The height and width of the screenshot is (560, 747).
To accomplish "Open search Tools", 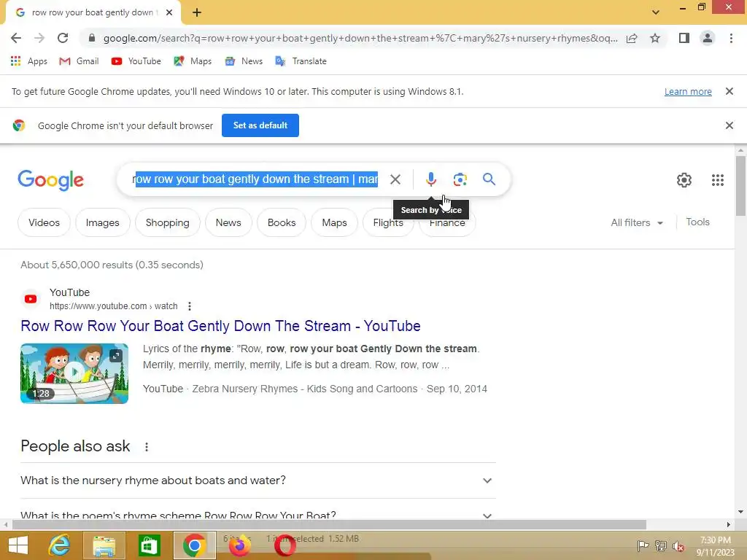I will tap(697, 222).
